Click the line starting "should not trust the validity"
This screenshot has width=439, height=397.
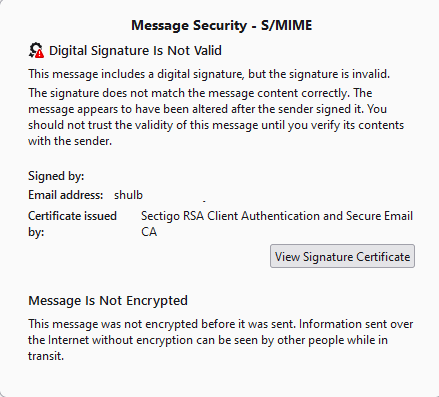tap(216, 125)
